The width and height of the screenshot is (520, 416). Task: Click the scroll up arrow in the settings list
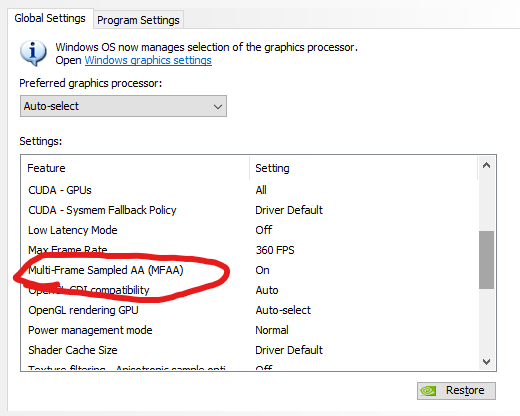pos(486,166)
